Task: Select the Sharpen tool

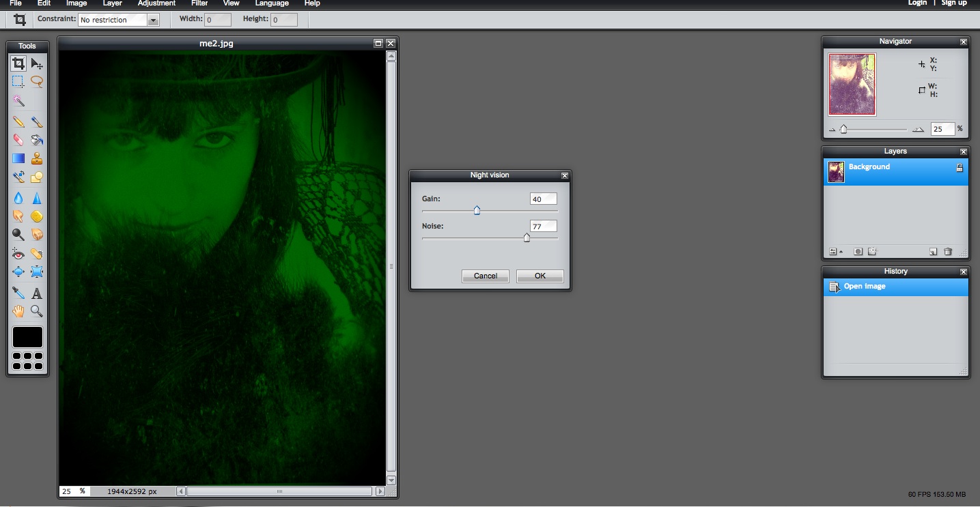Action: point(37,199)
